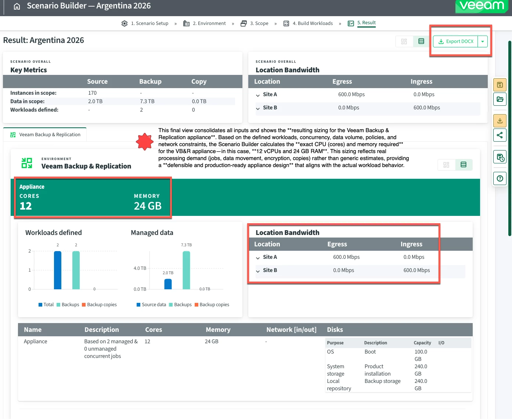Click the download icon in the right sidebar

pyautogui.click(x=500, y=121)
